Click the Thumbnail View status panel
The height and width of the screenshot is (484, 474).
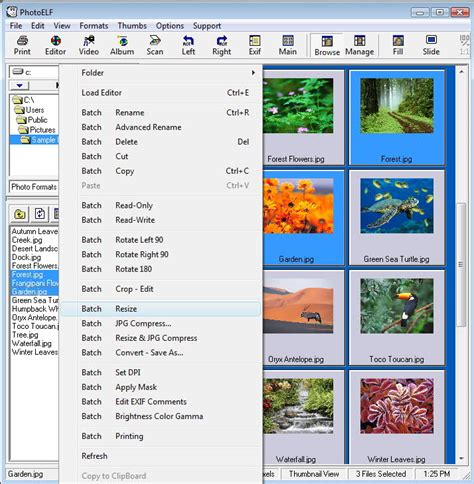pyautogui.click(x=314, y=474)
